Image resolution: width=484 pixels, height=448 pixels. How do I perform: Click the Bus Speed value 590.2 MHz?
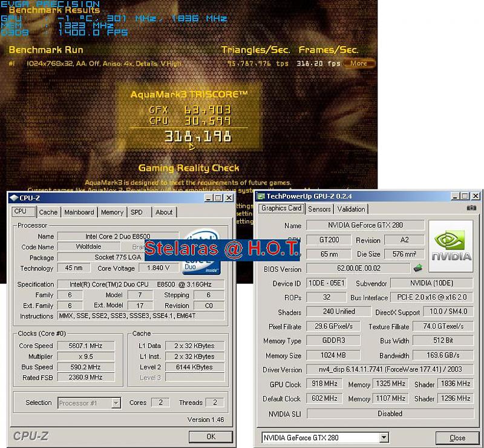coord(85,367)
